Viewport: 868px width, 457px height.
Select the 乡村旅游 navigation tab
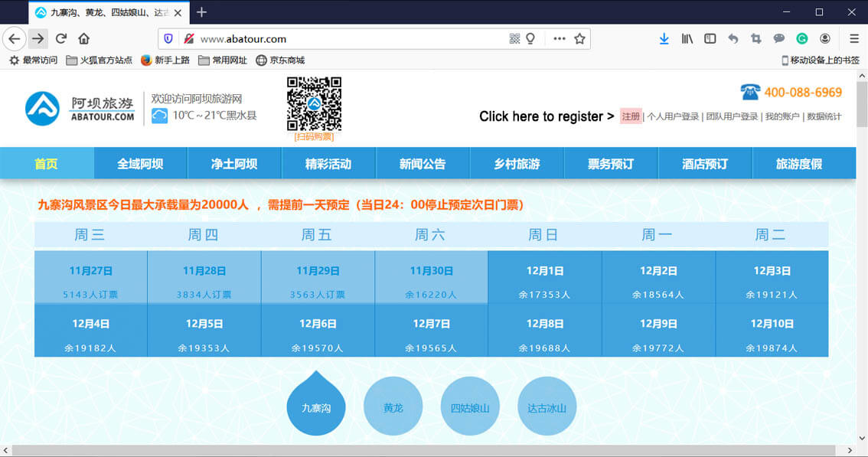(517, 163)
